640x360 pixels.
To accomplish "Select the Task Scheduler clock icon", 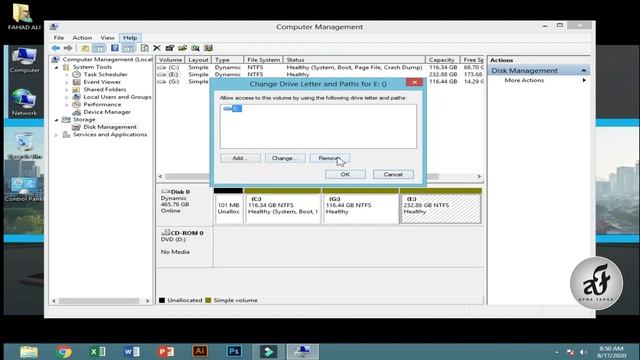I will point(76,75).
